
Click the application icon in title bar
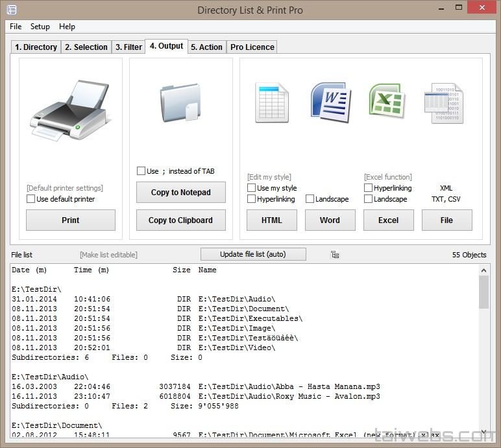11,10
